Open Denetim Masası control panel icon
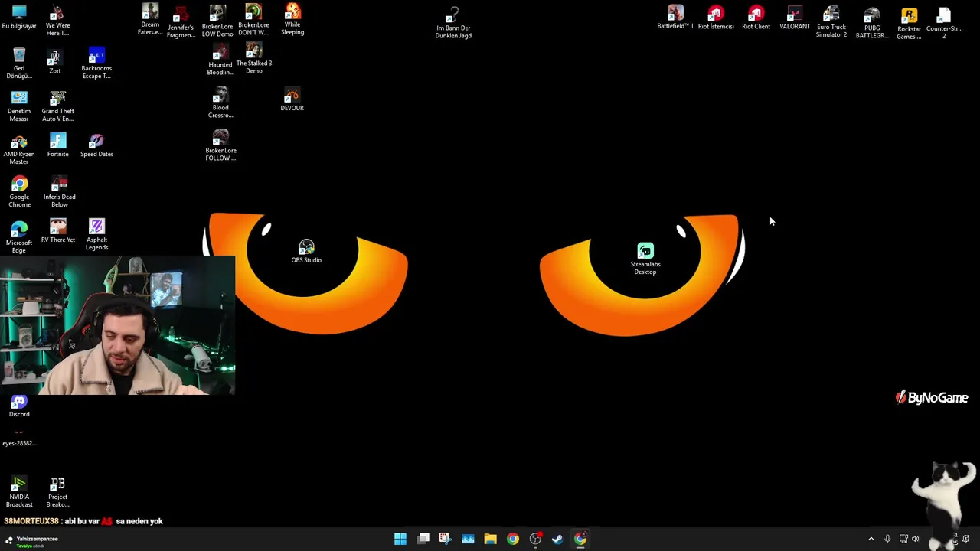The width and height of the screenshot is (980, 551). (19, 106)
